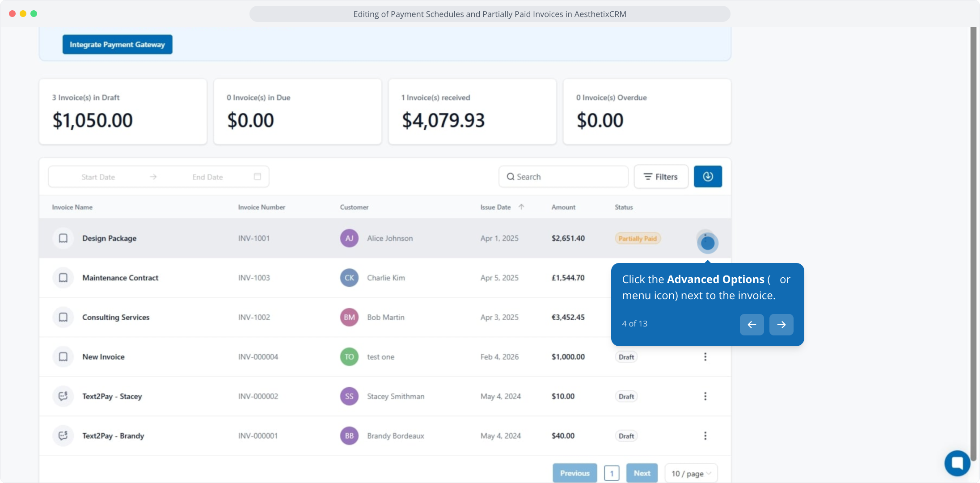Click the Previous pagination button
The height and width of the screenshot is (483, 980).
(x=574, y=473)
